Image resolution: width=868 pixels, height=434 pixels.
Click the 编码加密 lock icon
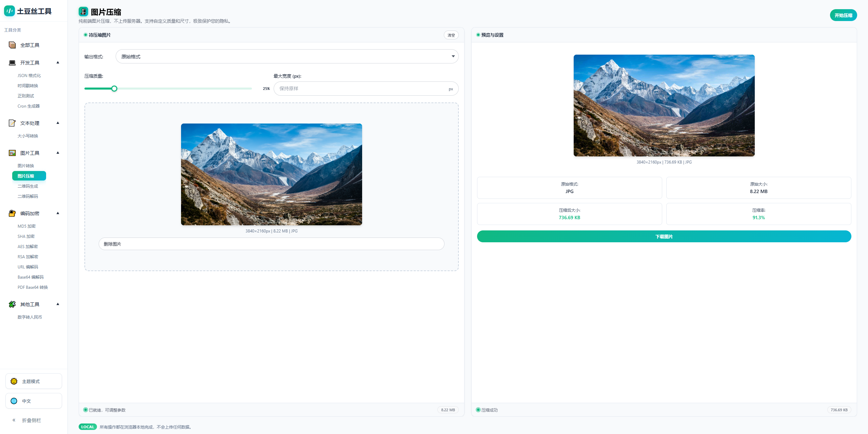[12, 213]
